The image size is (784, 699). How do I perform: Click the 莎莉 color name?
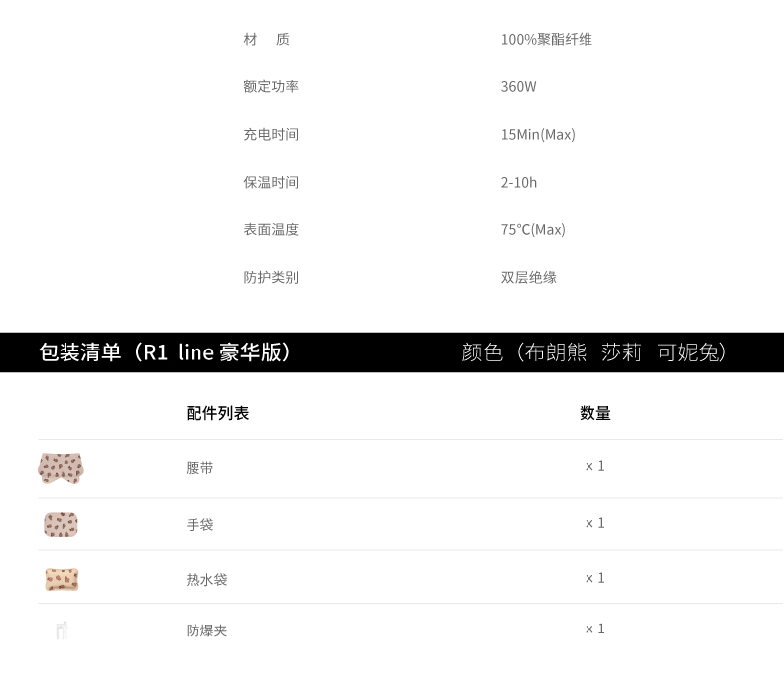[621, 352]
